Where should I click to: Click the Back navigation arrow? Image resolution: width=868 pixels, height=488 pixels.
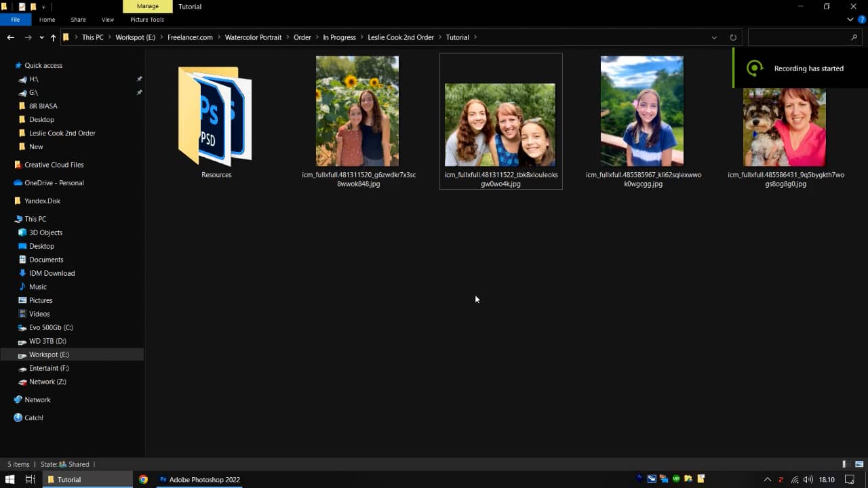[x=10, y=37]
